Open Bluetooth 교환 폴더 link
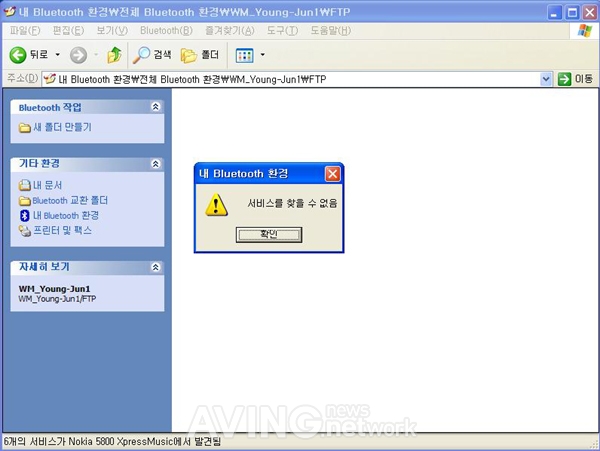Screen dimensions: 600x451 [70, 200]
